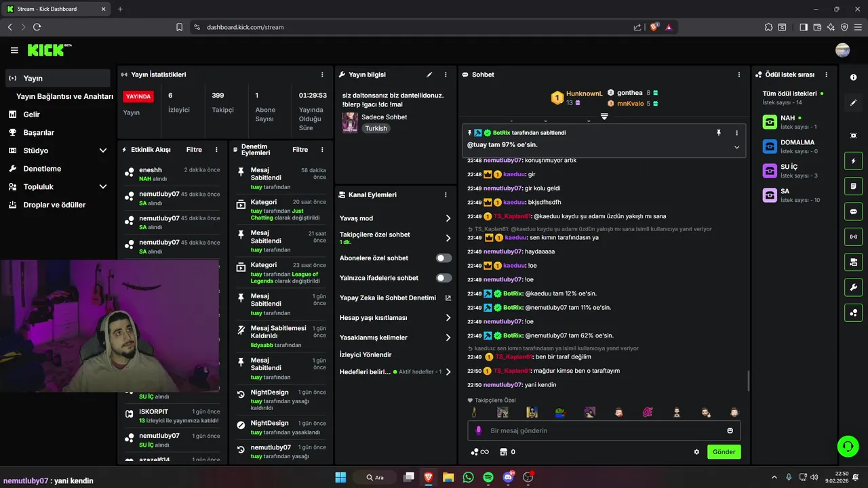Click the Turkish language tag
Image resolution: width=868 pixels, height=488 pixels.
coord(376,128)
